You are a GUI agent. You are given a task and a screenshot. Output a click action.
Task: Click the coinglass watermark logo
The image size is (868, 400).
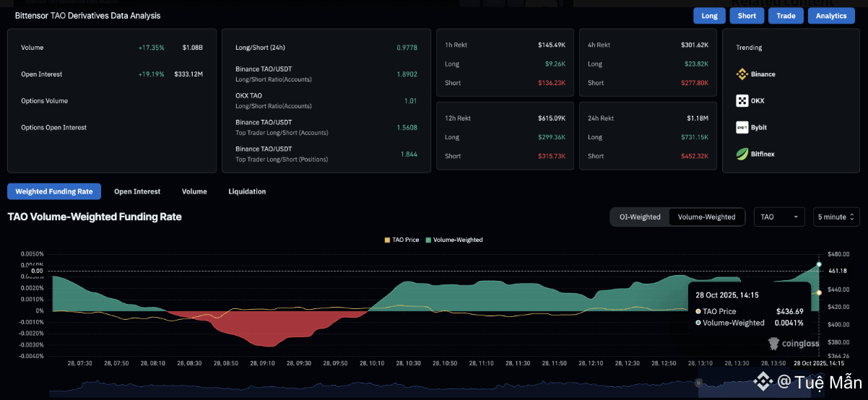click(x=794, y=343)
